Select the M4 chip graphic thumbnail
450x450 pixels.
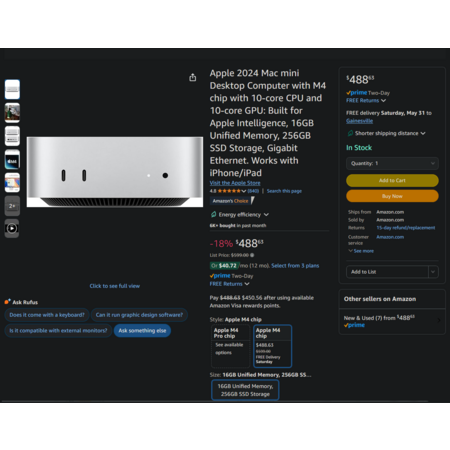[x=12, y=160]
